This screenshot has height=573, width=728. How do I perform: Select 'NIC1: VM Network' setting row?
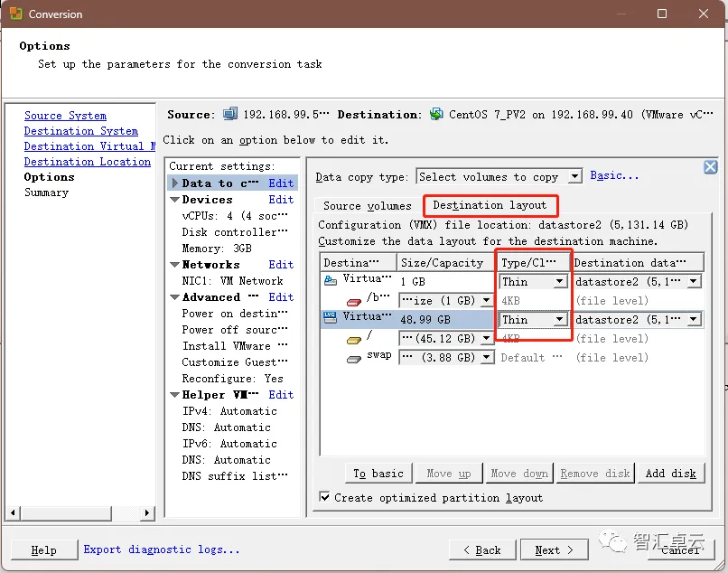tap(233, 281)
